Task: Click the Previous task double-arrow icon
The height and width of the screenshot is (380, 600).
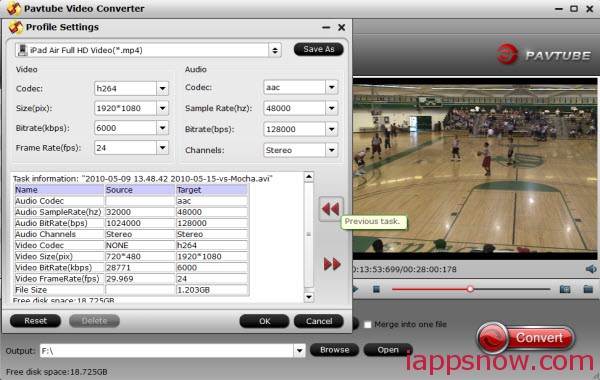Action: (331, 209)
